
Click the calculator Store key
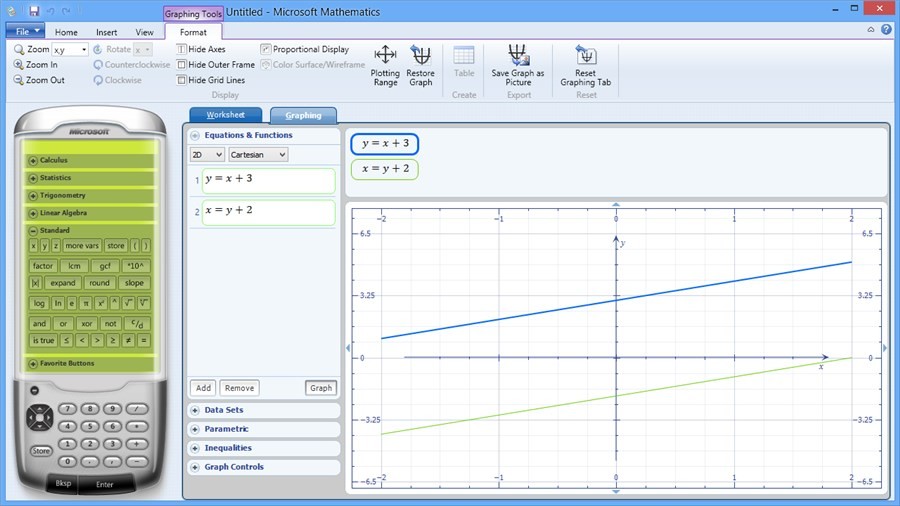[41, 451]
